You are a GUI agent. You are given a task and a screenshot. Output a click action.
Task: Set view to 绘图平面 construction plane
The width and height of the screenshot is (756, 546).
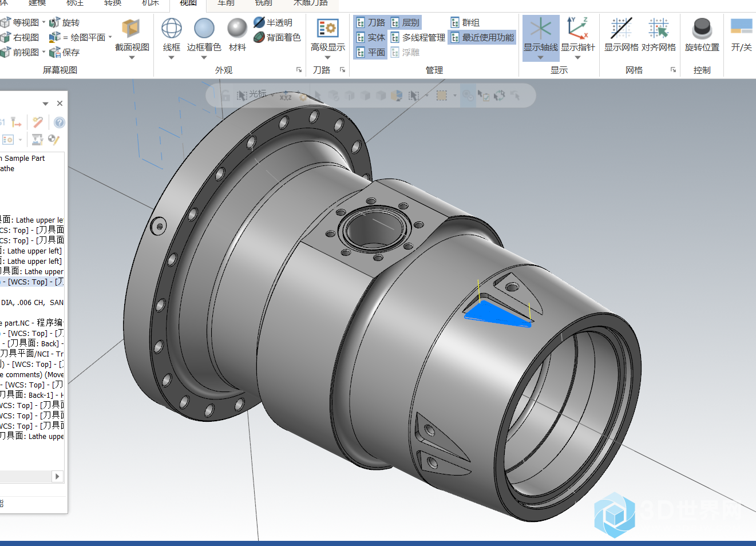click(77, 37)
